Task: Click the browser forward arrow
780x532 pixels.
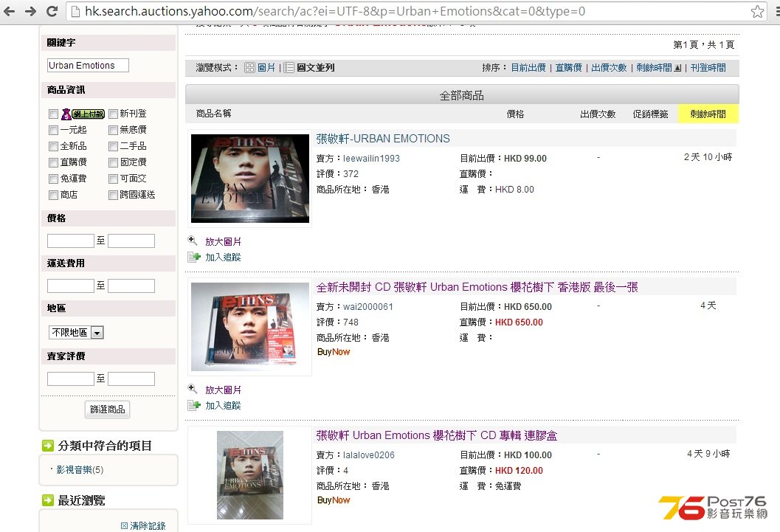Action: pyautogui.click(x=30, y=11)
